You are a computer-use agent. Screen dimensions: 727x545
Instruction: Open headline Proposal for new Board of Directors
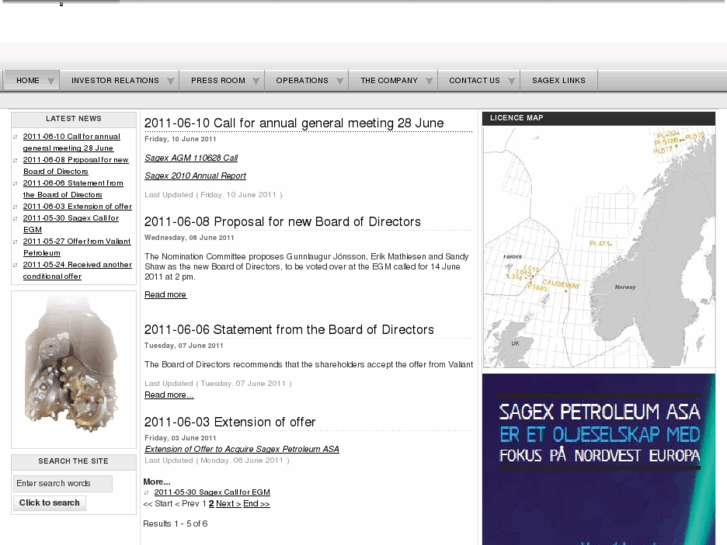282,222
